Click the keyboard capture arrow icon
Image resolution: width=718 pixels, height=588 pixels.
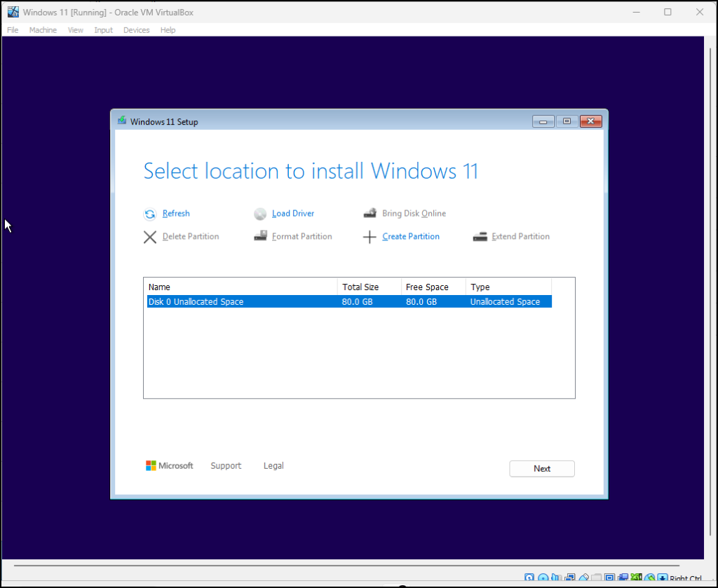coord(662,577)
